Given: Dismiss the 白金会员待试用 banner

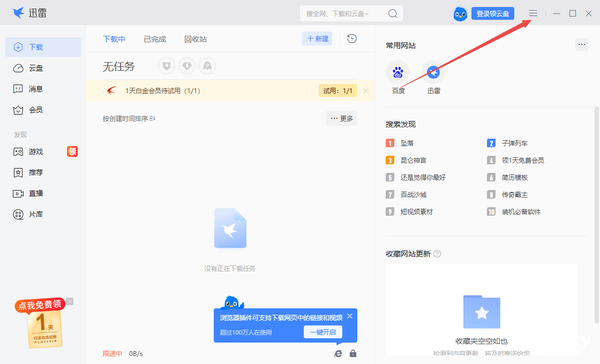Looking at the screenshot, I should coord(366,91).
